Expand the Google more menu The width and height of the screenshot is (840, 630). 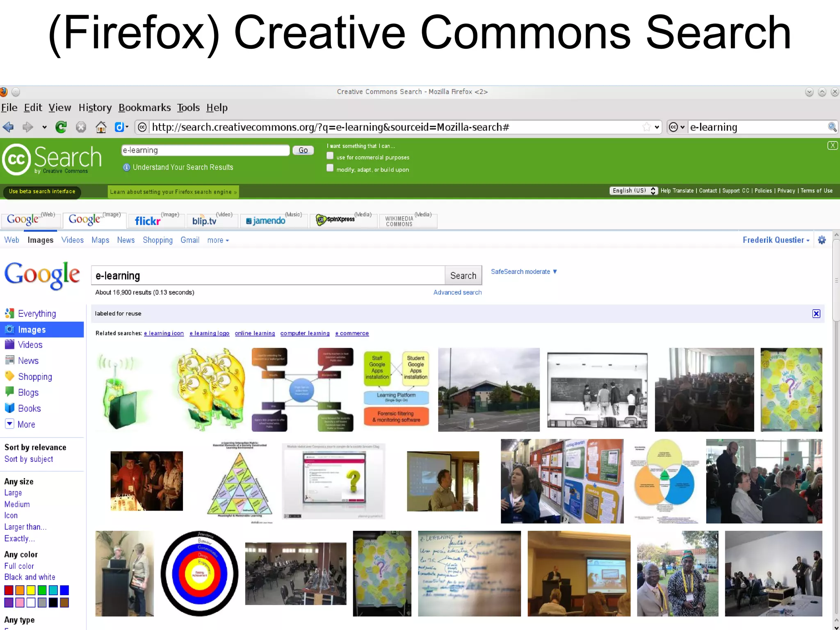[218, 240]
